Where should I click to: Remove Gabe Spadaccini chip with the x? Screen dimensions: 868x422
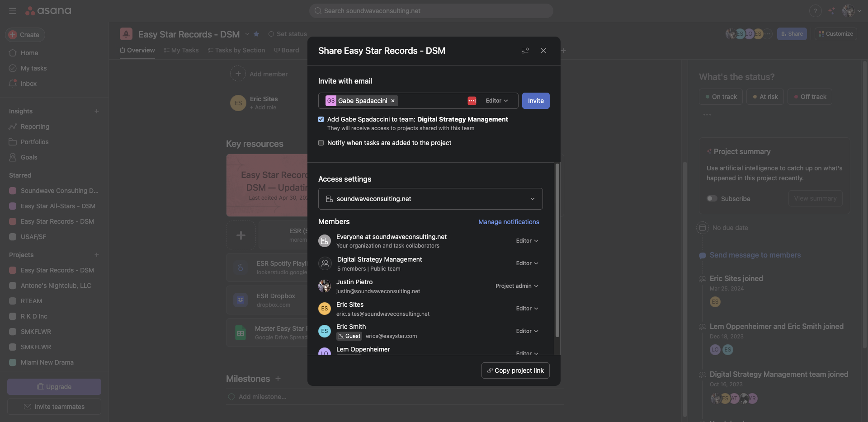click(x=393, y=101)
